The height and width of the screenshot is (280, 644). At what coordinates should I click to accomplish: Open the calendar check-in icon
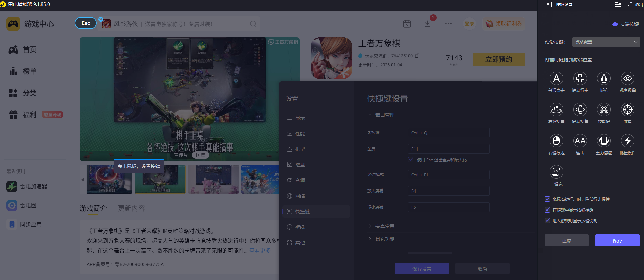[x=407, y=24]
